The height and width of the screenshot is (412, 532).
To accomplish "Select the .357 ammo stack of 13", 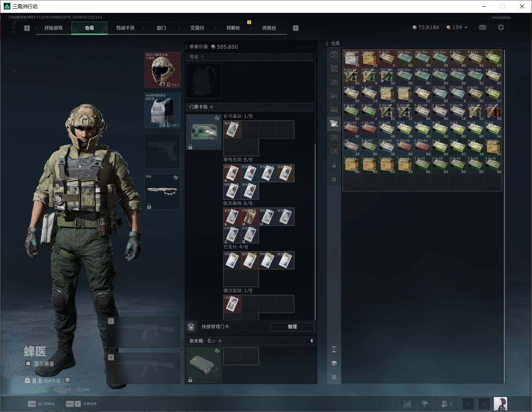I will tap(422, 94).
